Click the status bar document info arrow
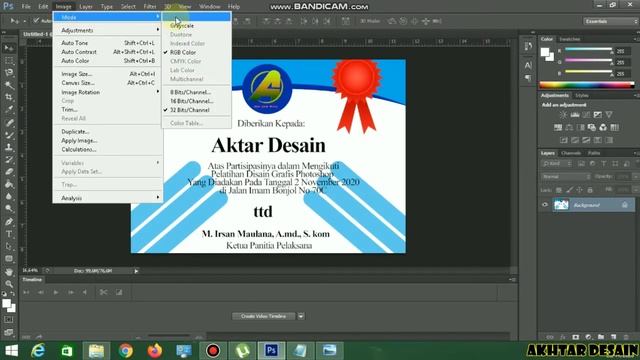The height and width of the screenshot is (360, 640). 136,271
